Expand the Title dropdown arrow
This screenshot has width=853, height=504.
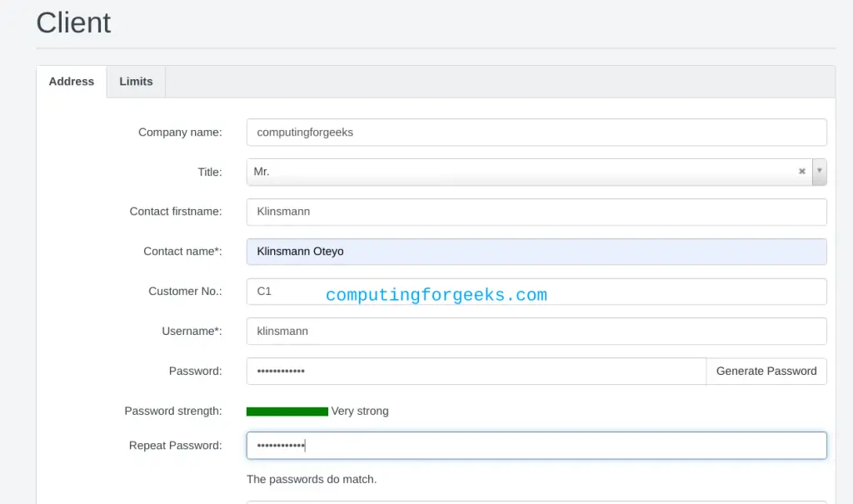820,172
